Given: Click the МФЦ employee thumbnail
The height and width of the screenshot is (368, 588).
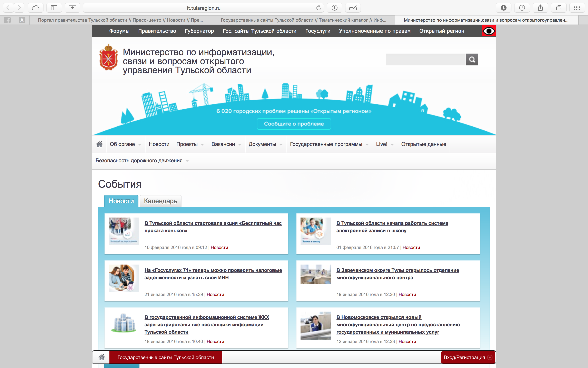Looking at the screenshot, I should [x=316, y=326].
